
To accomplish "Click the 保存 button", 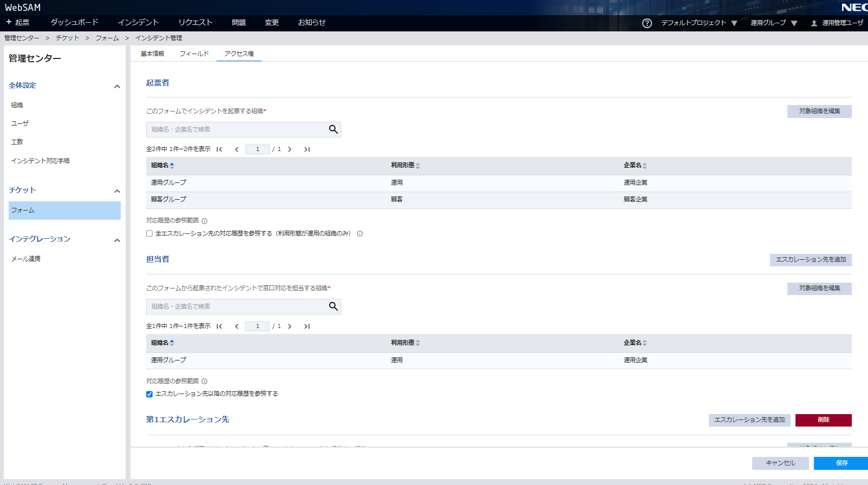I will (x=841, y=463).
